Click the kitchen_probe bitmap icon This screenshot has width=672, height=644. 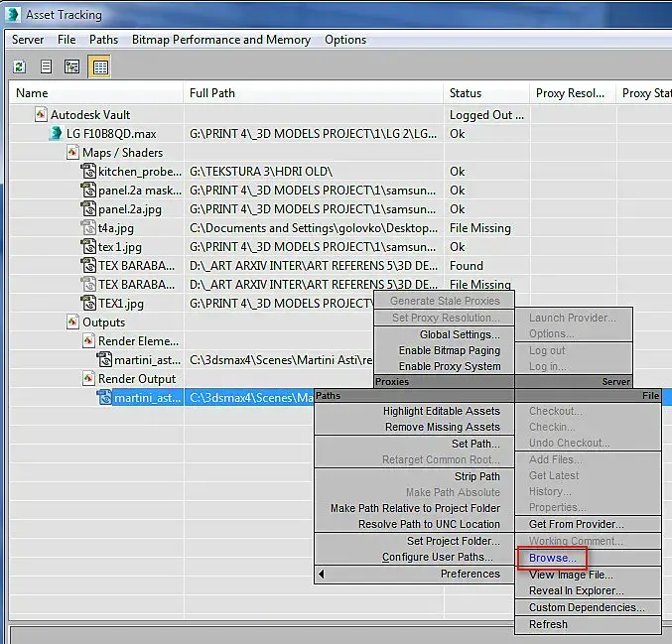pos(88,171)
